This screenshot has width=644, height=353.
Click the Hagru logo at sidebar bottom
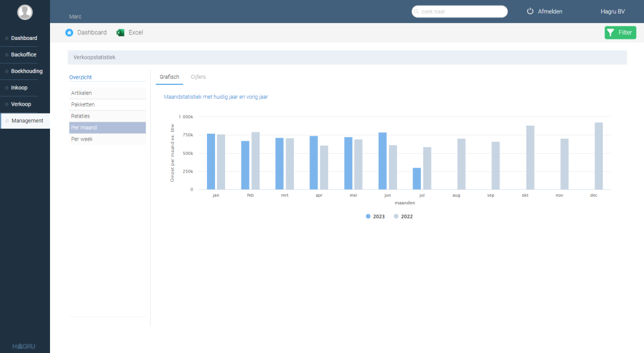click(25, 346)
